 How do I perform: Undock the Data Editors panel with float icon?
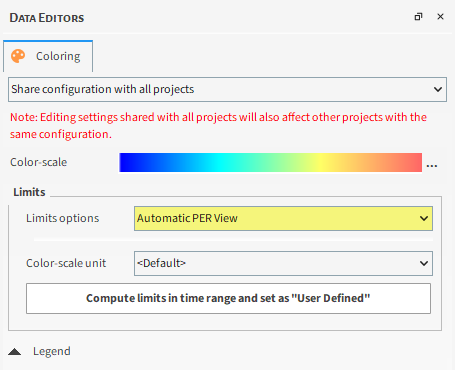tap(418, 17)
